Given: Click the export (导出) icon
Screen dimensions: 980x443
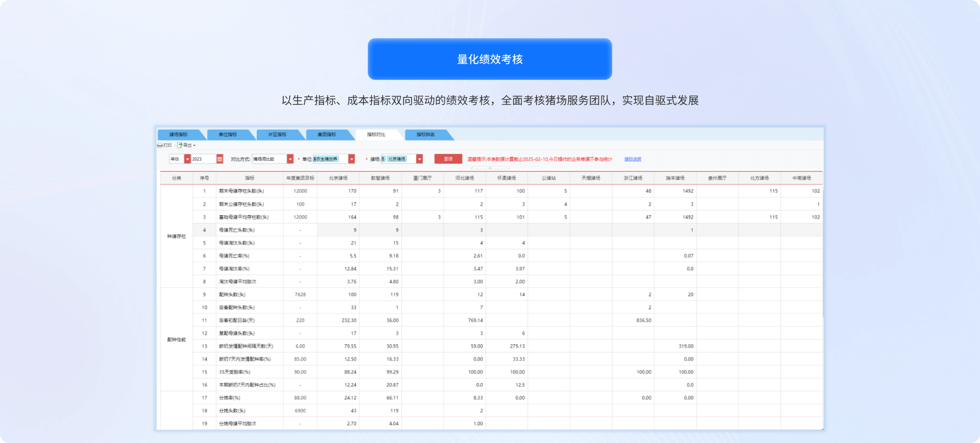Looking at the screenshot, I should (180, 145).
